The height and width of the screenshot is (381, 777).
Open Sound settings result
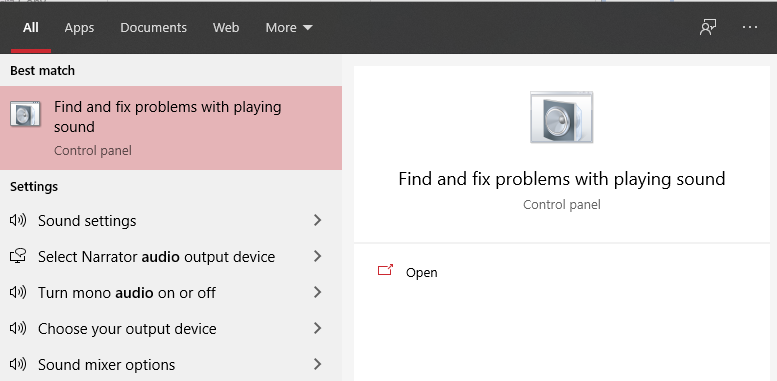pyautogui.click(x=171, y=220)
